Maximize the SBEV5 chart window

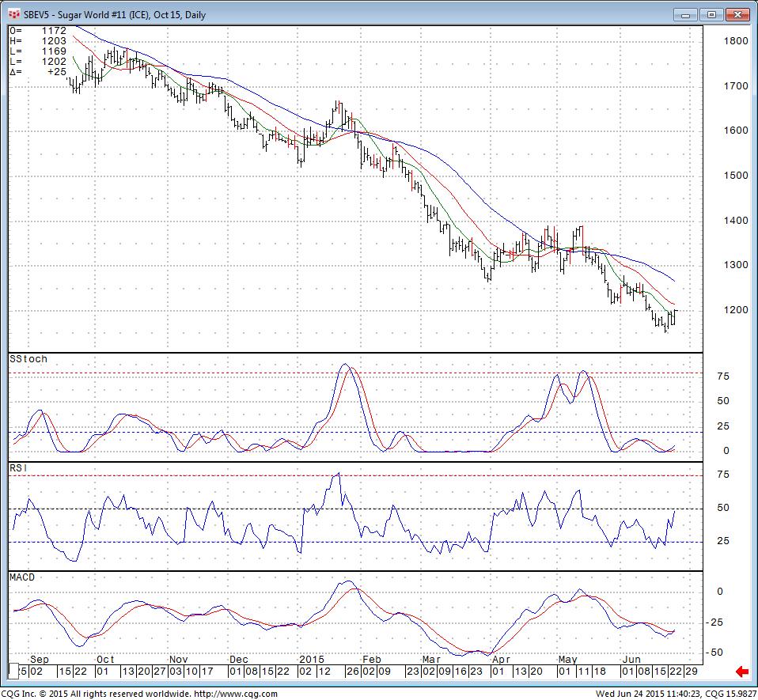[x=711, y=15]
